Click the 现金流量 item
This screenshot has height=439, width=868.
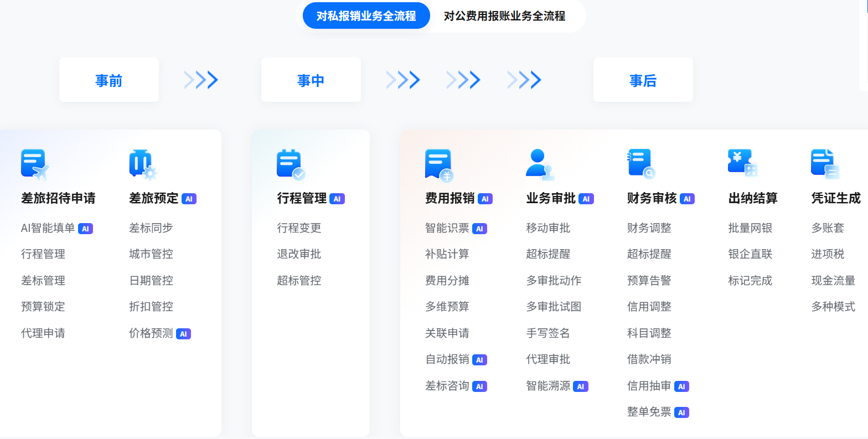point(833,281)
